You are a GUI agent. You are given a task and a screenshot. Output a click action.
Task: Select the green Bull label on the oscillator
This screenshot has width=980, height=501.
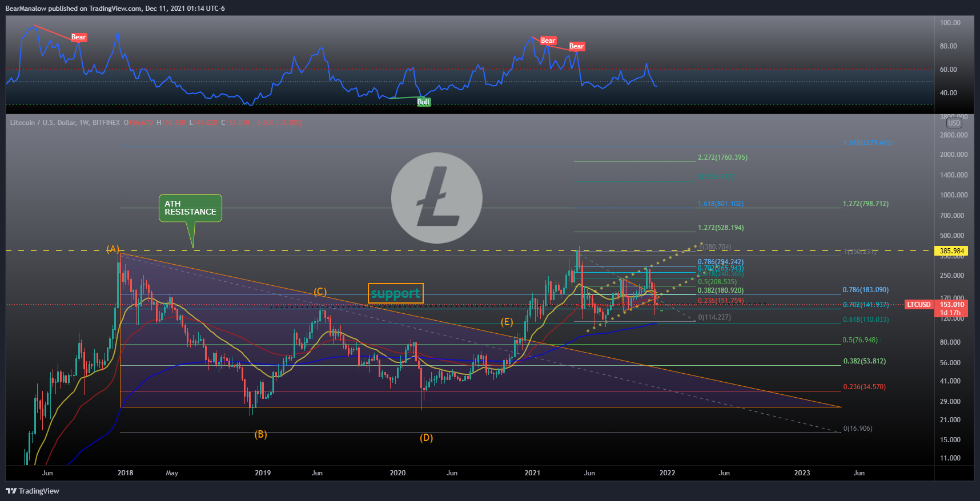pos(424,102)
